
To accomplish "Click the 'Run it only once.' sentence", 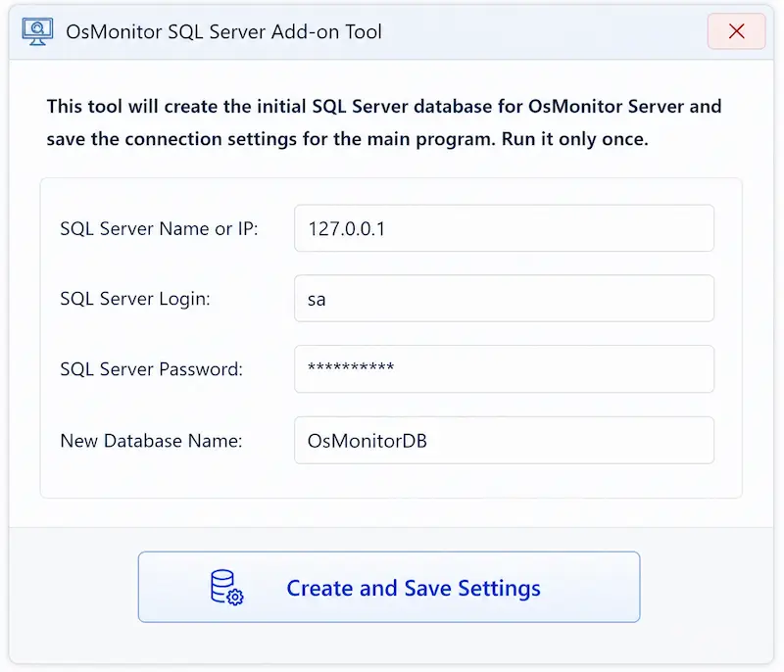I will click(x=574, y=139).
